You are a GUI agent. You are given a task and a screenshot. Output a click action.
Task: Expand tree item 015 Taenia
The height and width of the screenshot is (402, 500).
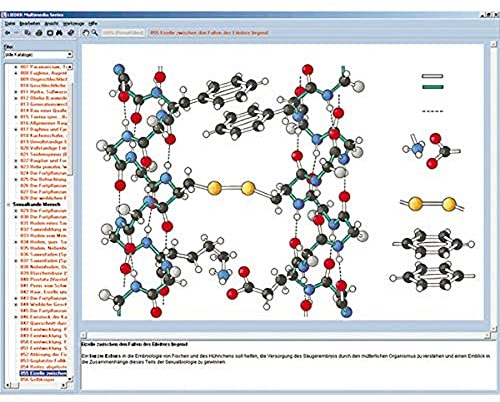(x=16, y=117)
